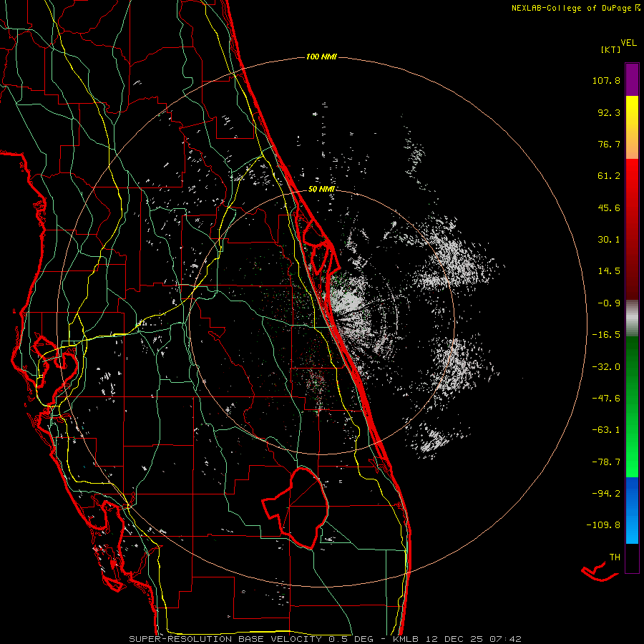Click the -63.1 velocity scale value
This screenshot has width=644, height=644.
click(606, 430)
